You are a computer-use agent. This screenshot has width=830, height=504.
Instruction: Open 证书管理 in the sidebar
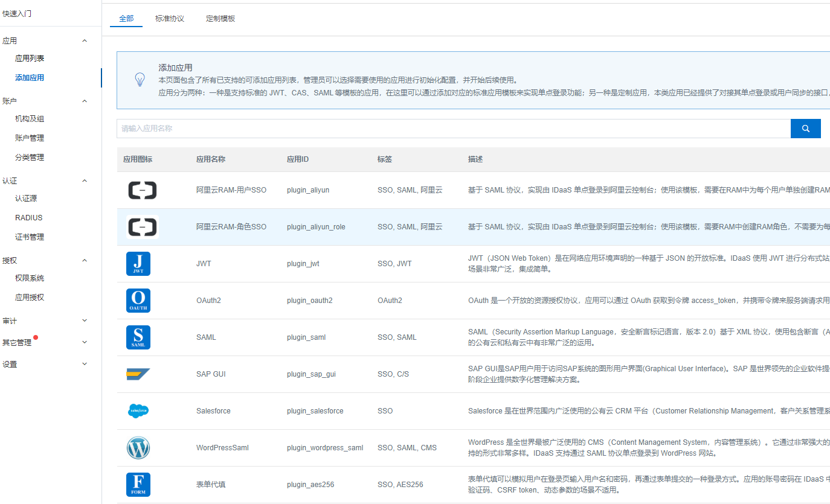tap(30, 237)
